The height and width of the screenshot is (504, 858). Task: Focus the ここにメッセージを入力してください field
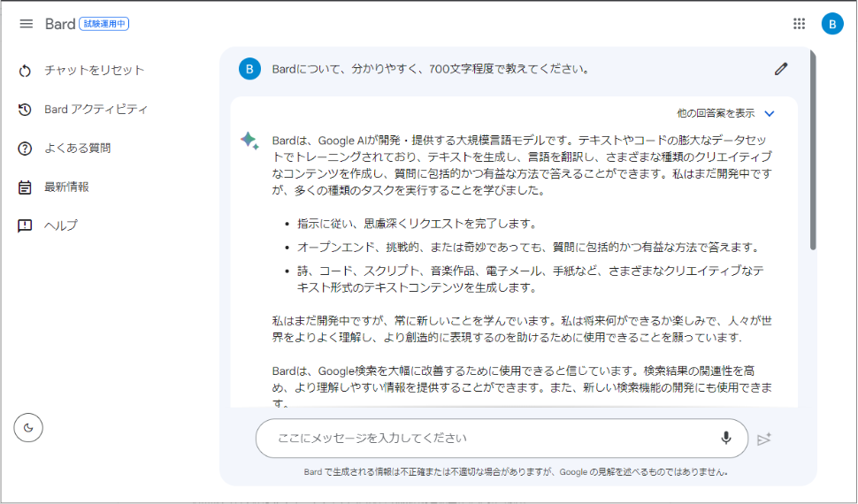502,439
